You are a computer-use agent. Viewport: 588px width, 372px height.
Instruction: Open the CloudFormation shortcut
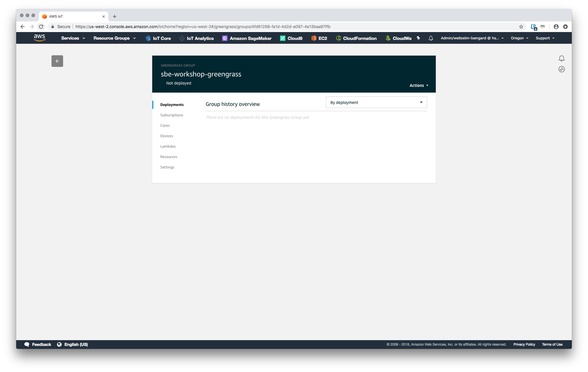[356, 38]
